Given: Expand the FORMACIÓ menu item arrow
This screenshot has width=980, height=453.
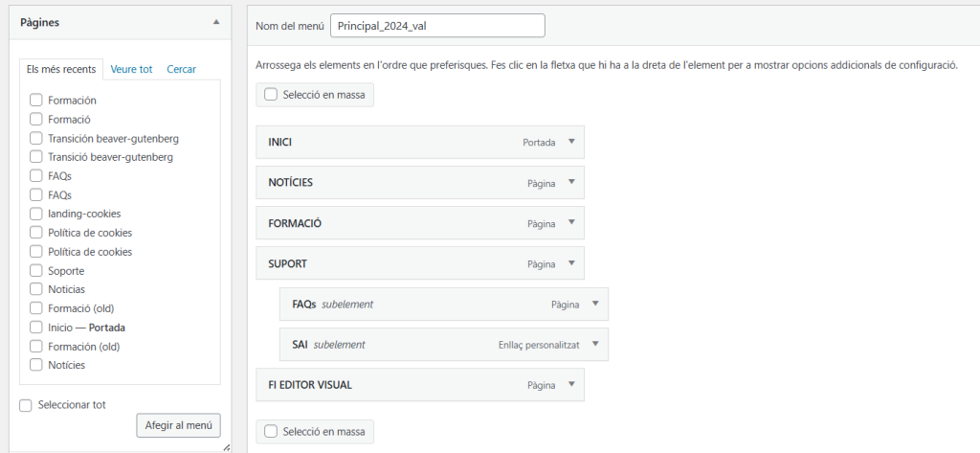Looking at the screenshot, I should [571, 222].
